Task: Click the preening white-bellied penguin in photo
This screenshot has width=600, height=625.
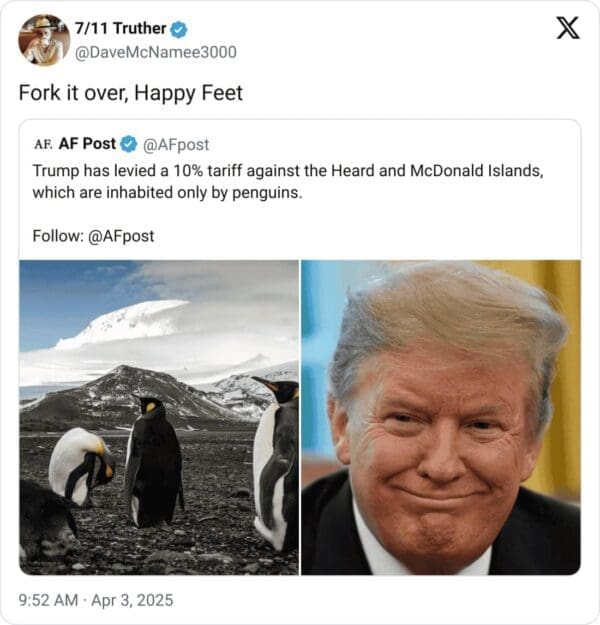Action: (x=82, y=466)
